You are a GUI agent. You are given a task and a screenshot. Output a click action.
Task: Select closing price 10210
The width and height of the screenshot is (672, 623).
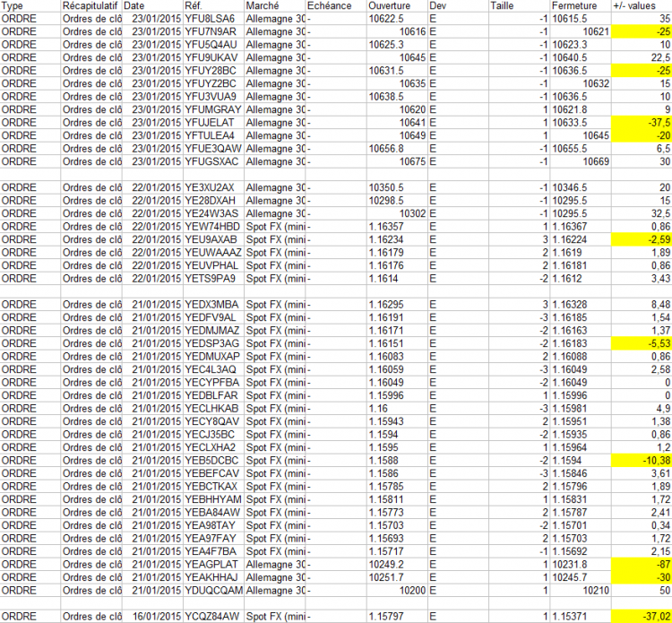pos(581,591)
